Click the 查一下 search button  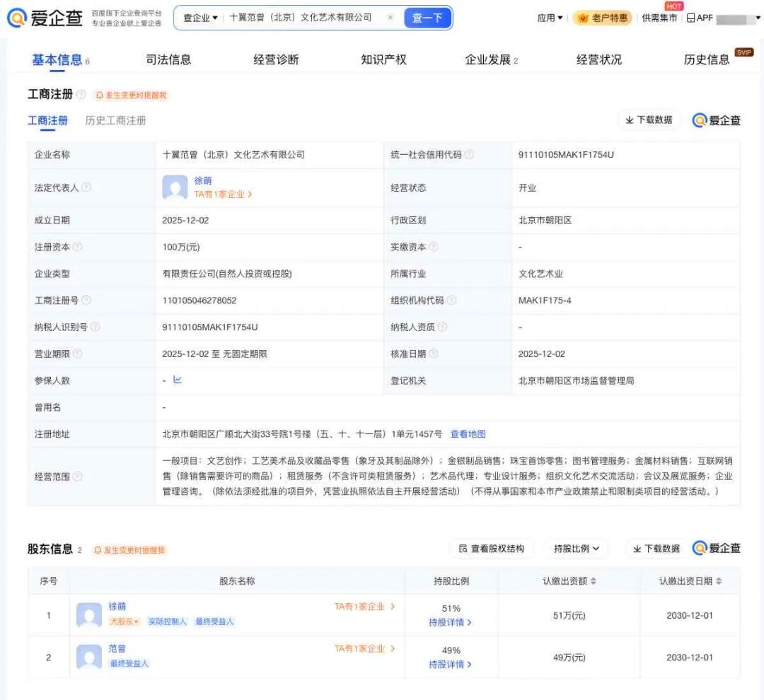[x=427, y=18]
